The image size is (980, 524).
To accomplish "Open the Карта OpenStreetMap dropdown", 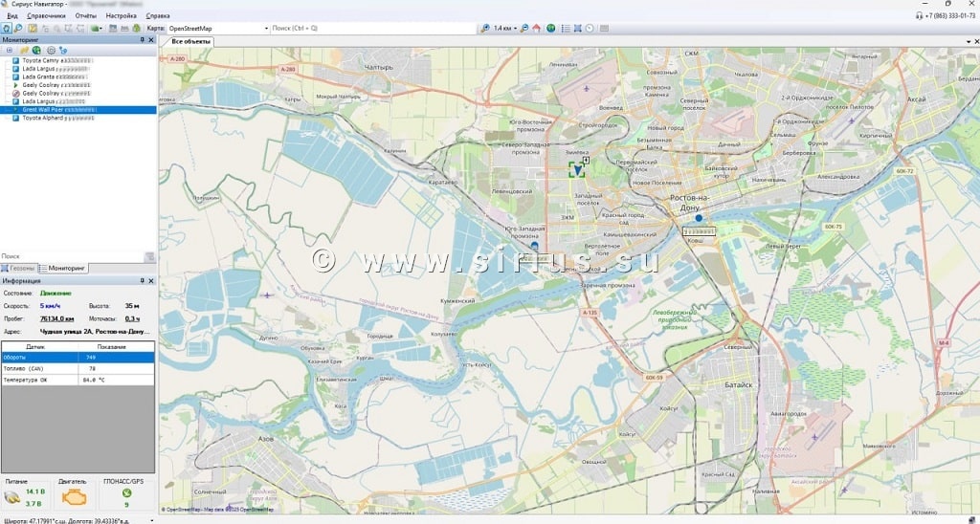I will (266, 29).
